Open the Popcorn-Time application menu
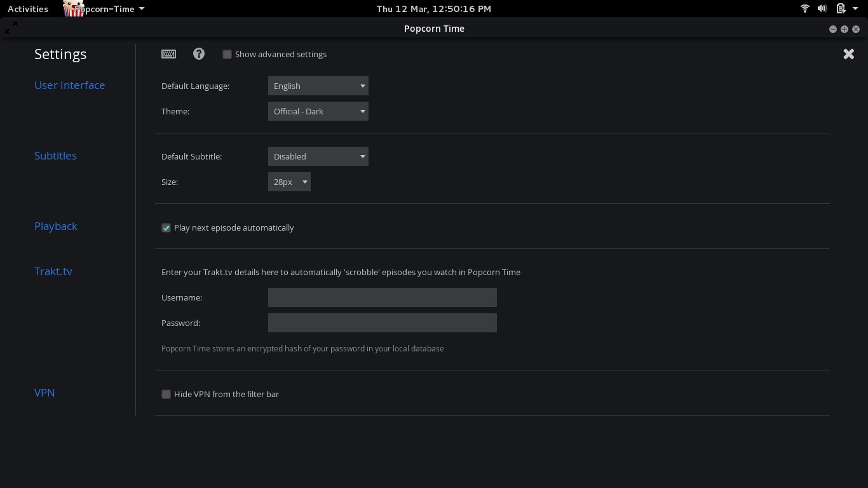 click(x=109, y=9)
